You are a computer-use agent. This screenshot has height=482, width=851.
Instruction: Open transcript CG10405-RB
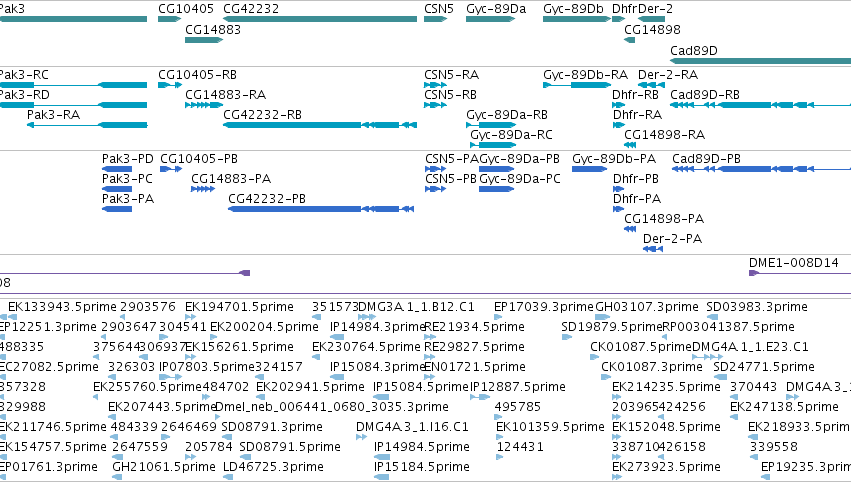[197, 74]
